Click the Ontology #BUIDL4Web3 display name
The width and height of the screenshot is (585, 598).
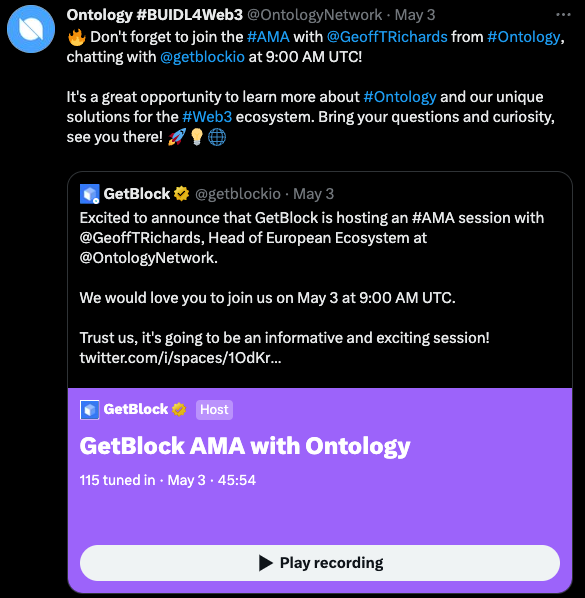pyautogui.click(x=154, y=15)
